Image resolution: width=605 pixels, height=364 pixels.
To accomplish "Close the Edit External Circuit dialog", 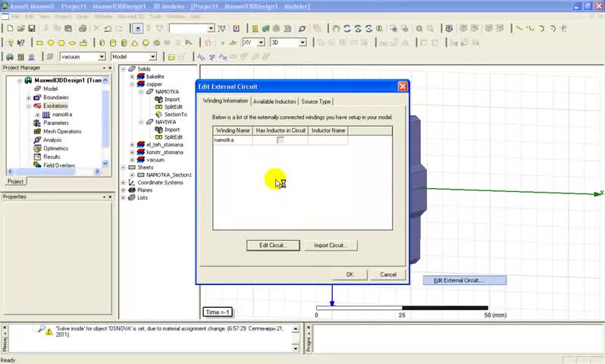I will click(x=403, y=86).
